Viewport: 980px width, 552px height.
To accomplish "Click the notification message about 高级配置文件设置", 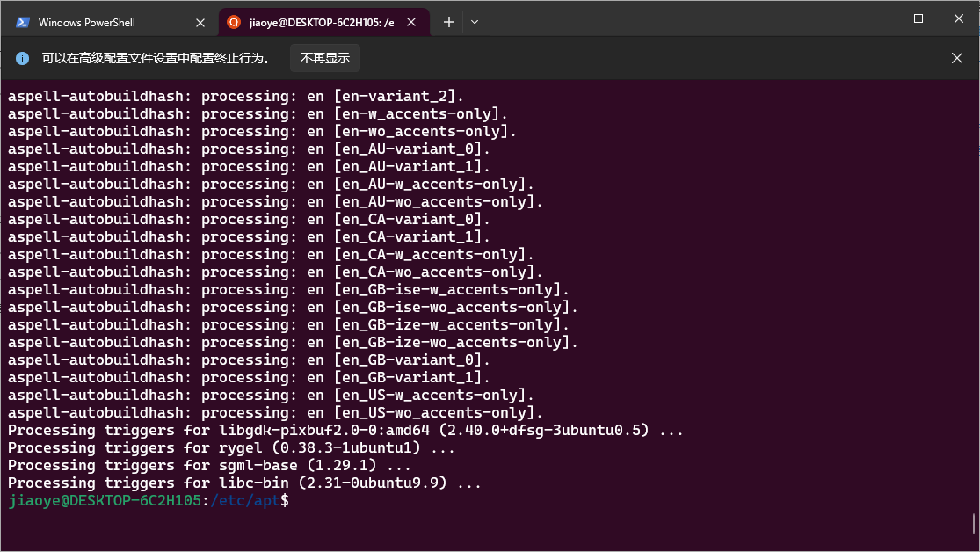I will (156, 58).
